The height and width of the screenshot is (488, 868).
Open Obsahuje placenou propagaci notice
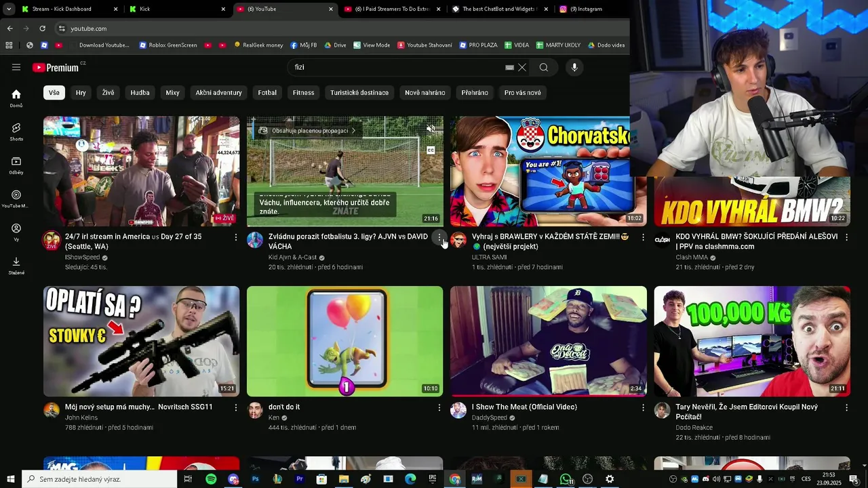[x=307, y=131]
